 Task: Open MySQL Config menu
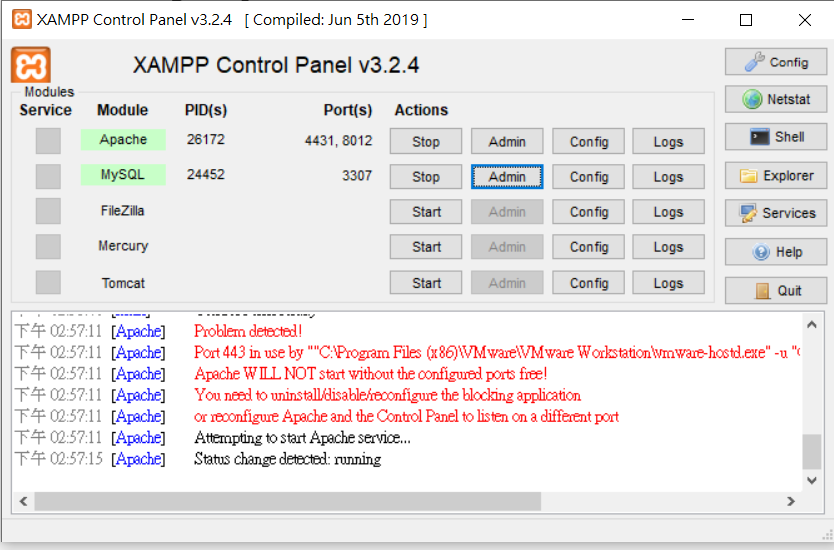[588, 177]
